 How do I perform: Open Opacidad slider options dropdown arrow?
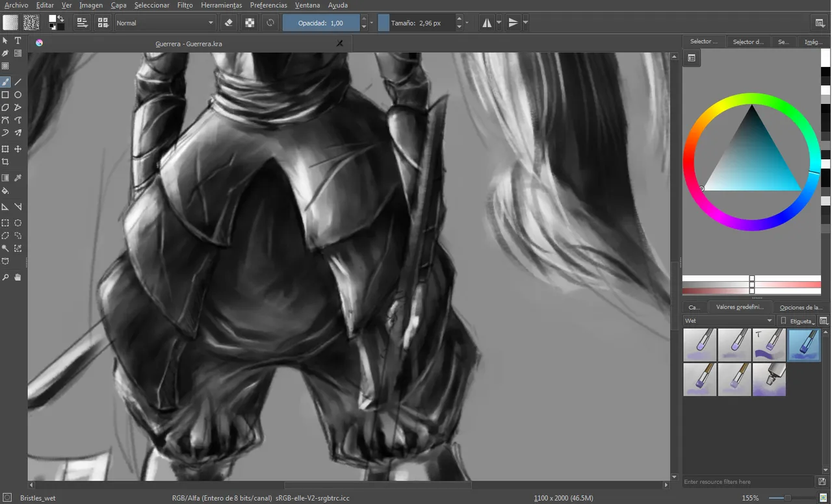point(372,23)
